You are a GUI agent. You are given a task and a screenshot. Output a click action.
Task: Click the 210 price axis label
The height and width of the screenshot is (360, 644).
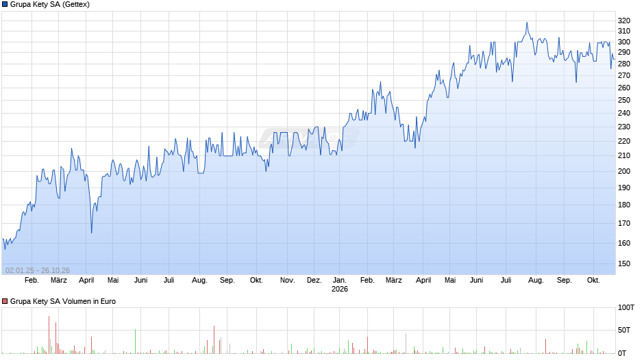(624, 155)
